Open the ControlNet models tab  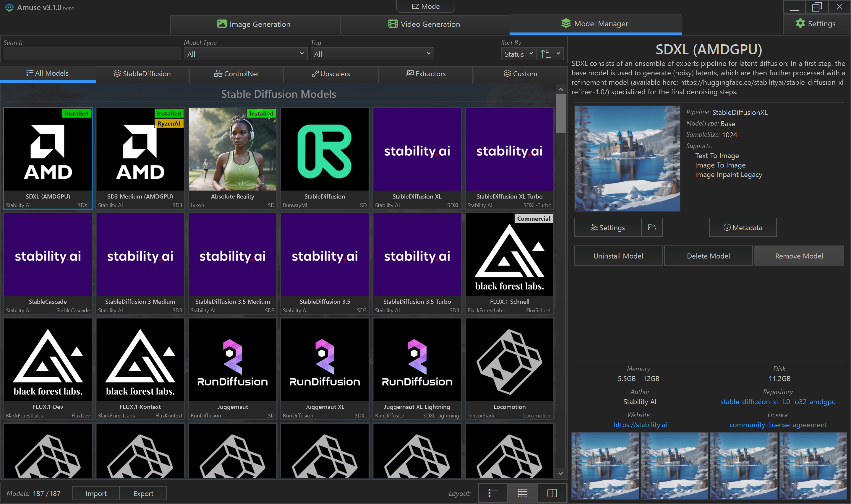(236, 74)
